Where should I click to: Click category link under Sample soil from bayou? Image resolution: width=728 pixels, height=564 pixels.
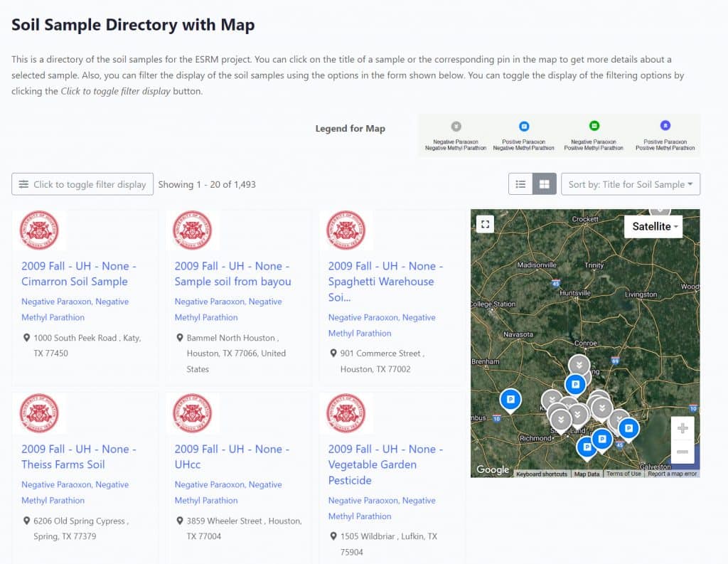click(228, 309)
